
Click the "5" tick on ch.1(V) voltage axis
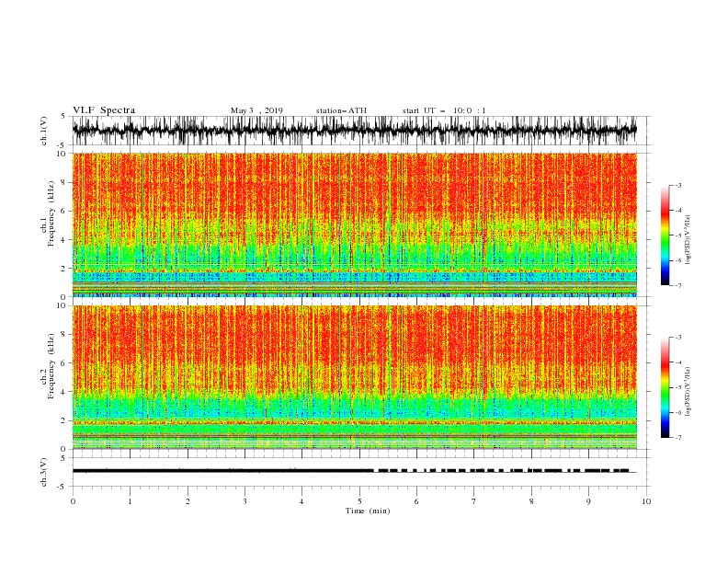point(64,116)
